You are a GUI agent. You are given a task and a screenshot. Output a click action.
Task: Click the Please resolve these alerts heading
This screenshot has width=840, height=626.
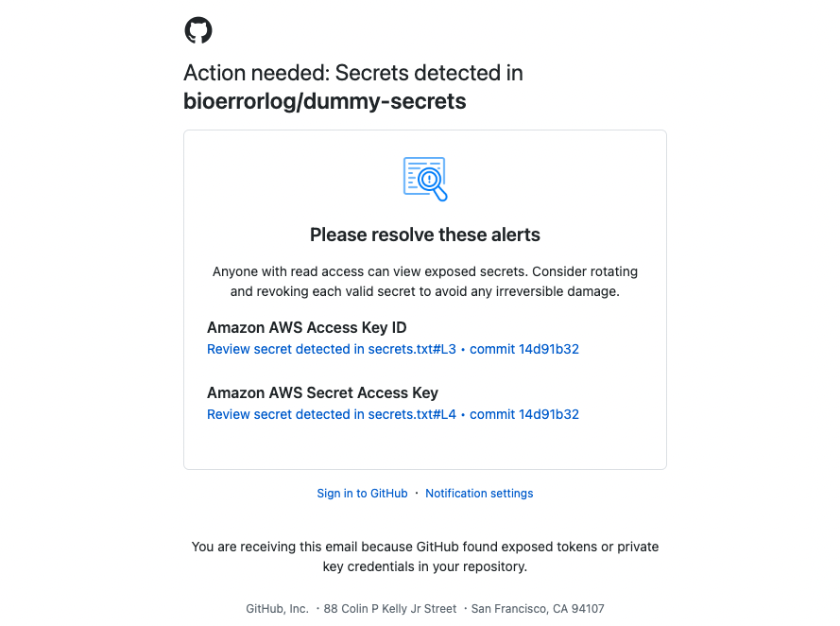[x=425, y=235]
